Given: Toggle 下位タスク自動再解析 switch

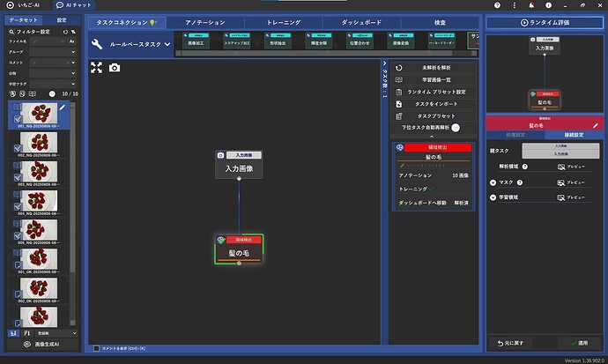Looking at the screenshot, I should (x=456, y=128).
